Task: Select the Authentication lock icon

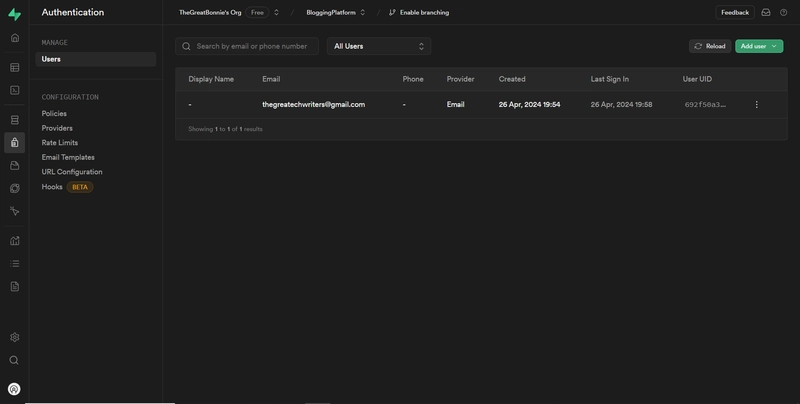Action: pyautogui.click(x=15, y=142)
